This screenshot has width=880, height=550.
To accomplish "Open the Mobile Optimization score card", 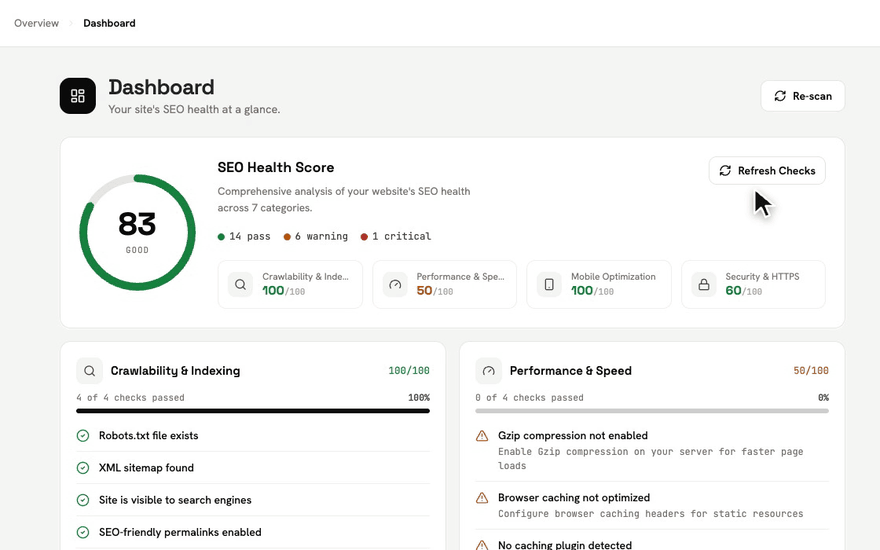I will (x=599, y=285).
